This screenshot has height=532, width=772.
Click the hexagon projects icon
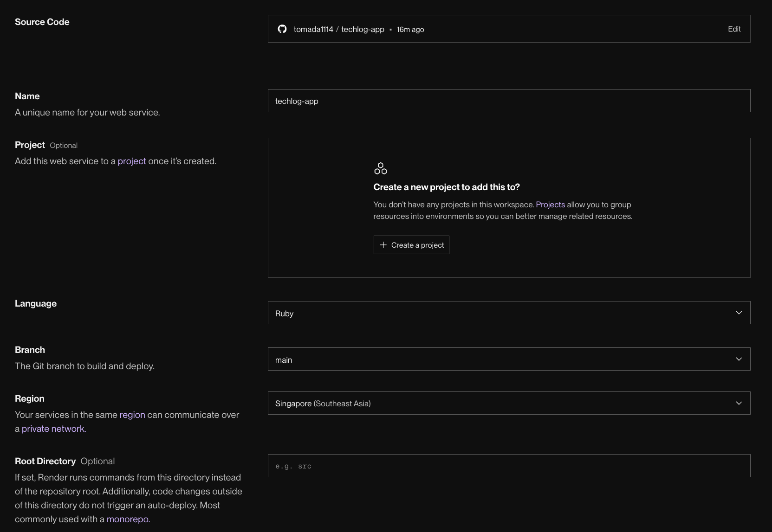(x=380, y=168)
